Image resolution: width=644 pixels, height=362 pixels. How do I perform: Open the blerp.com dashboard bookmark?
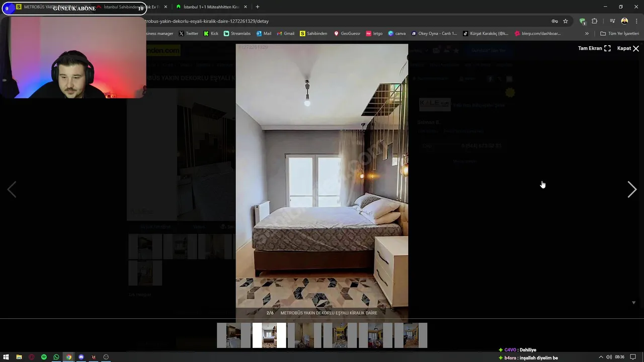538,34
